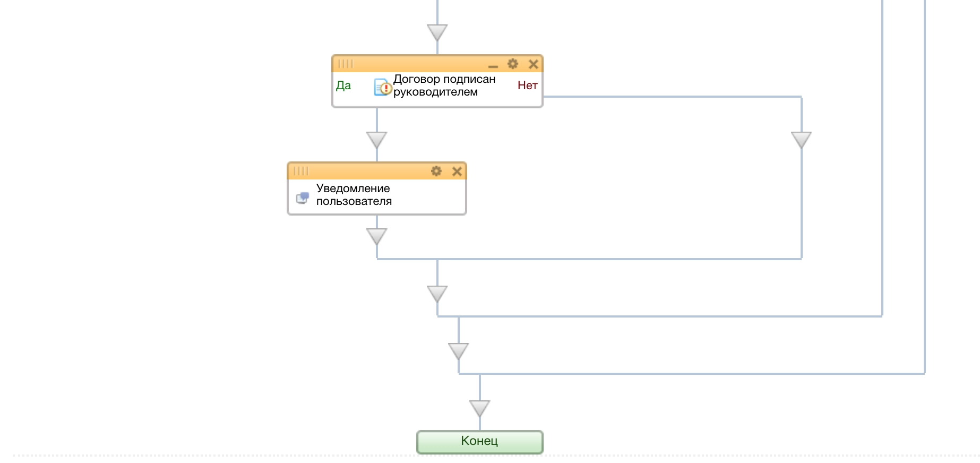Viewport: 980px width, 463px height.
Task: Select the green 'Конец' end block
Action: pos(479,442)
